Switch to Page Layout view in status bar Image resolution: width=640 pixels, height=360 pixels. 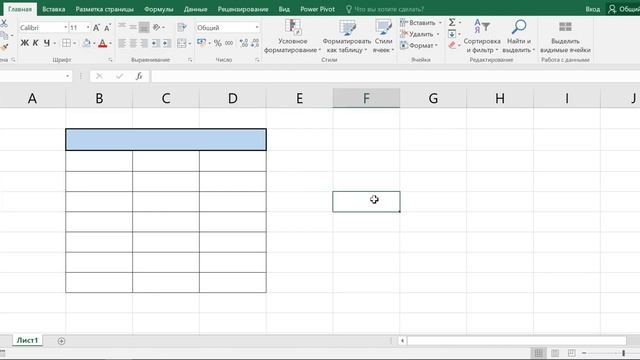555,353
